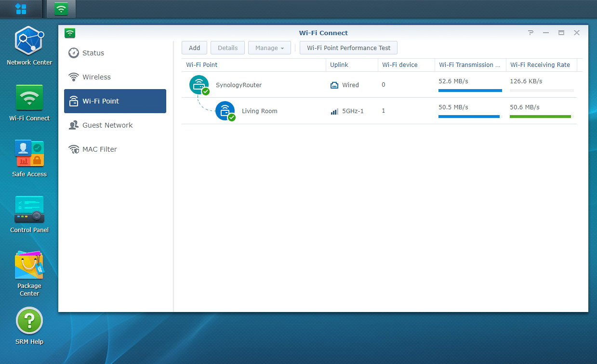This screenshot has width=597, height=364.
Task: Open the Manage dropdown menu
Action: tap(269, 48)
